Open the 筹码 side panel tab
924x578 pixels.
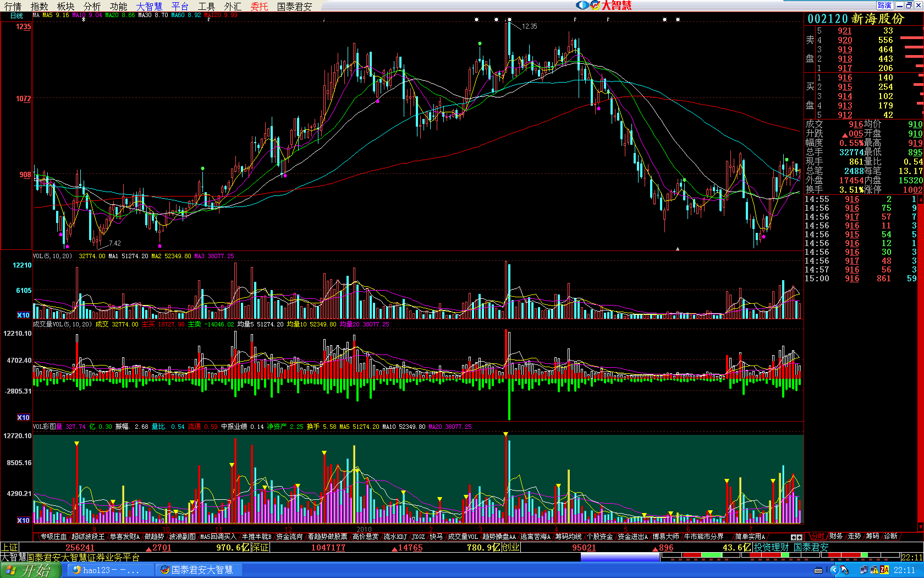tap(872, 536)
